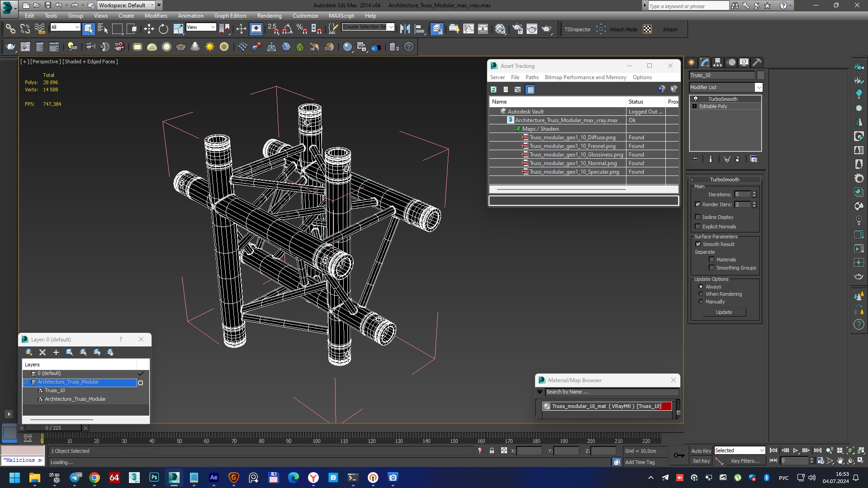Viewport: 868px width, 488px height.
Task: Click Delete layer icon in Layer dialog
Action: 43,352
